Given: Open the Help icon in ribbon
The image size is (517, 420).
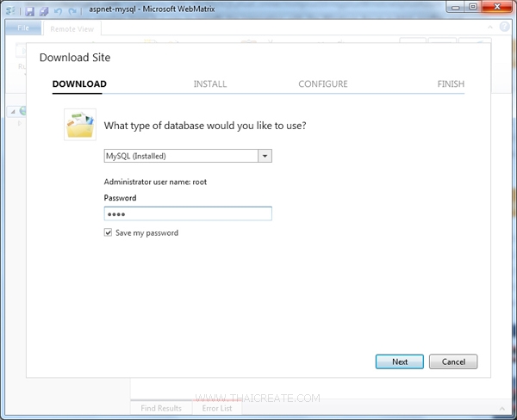Looking at the screenshot, I should [504, 27].
